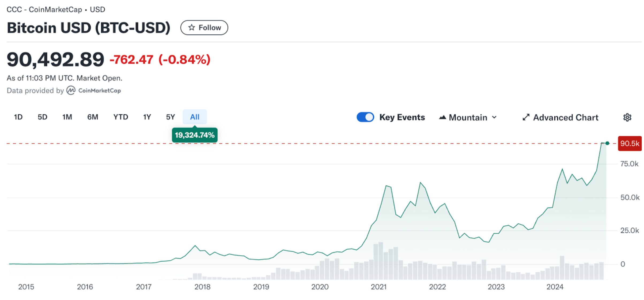The width and height of the screenshot is (644, 300).
Task: Toggle the Key Events switch off
Action: [x=365, y=117]
